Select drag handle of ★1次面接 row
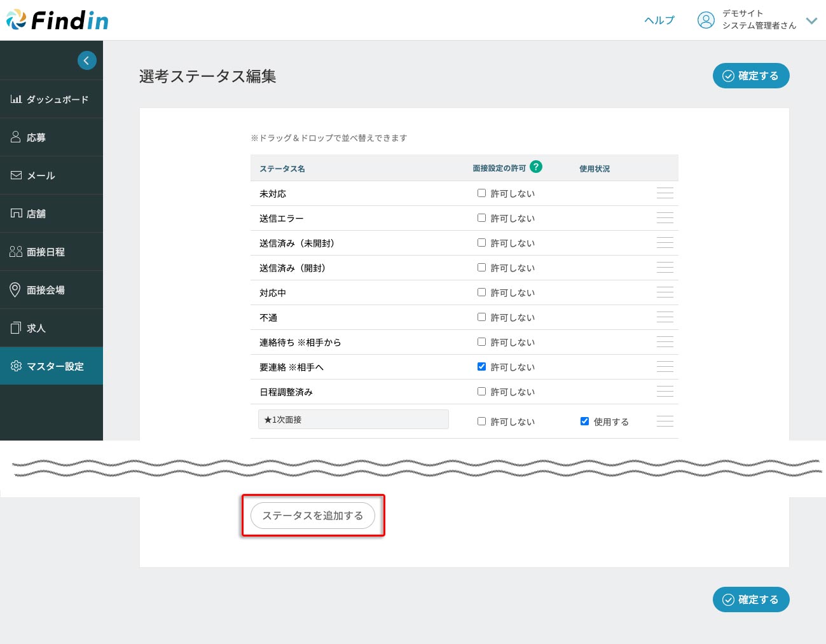826x644 pixels. coord(664,421)
